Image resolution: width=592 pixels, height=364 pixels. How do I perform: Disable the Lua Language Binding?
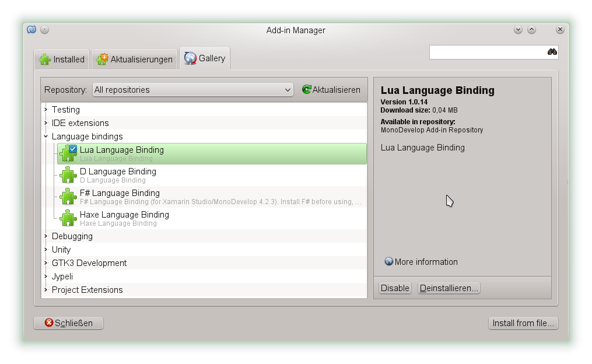[x=395, y=288]
